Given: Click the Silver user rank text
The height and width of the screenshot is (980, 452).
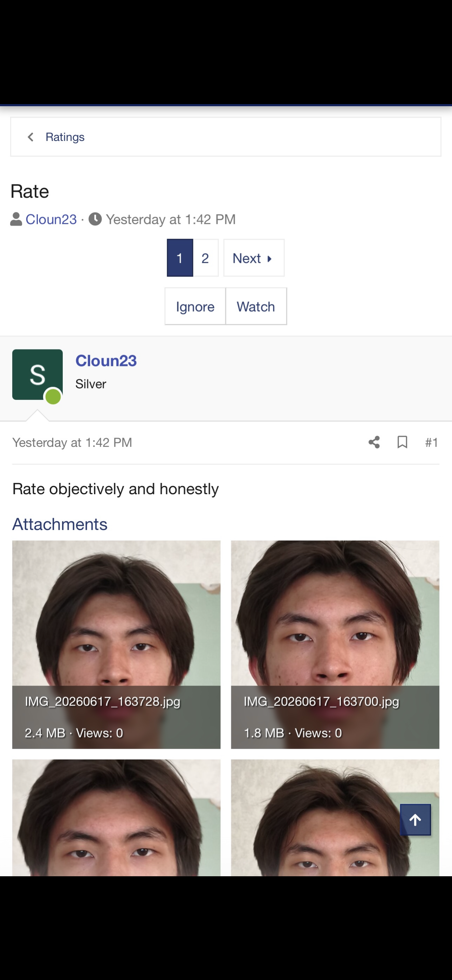Looking at the screenshot, I should click(x=90, y=384).
